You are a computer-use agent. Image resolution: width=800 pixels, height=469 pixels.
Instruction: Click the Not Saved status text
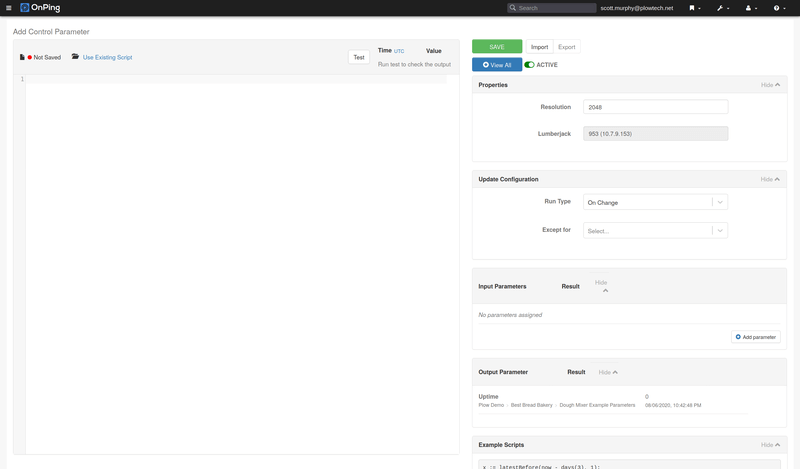pos(47,57)
